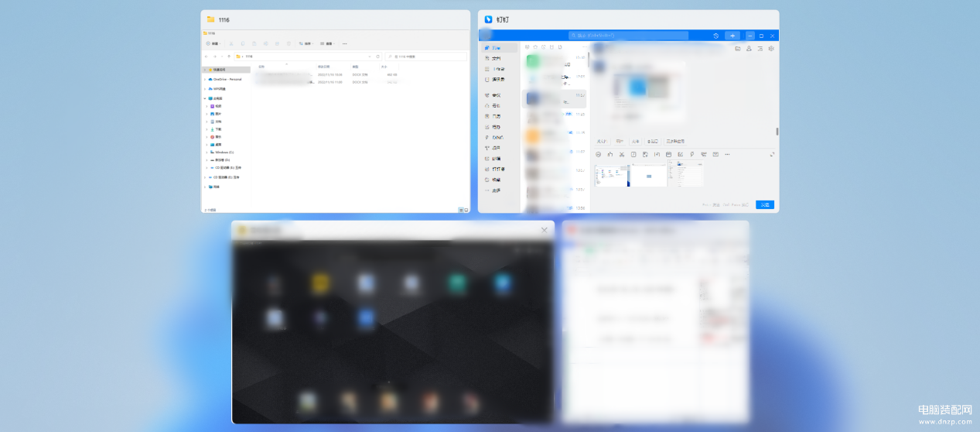Click the plus button in DingTalk title bar
This screenshot has height=432, width=980.
click(x=732, y=36)
